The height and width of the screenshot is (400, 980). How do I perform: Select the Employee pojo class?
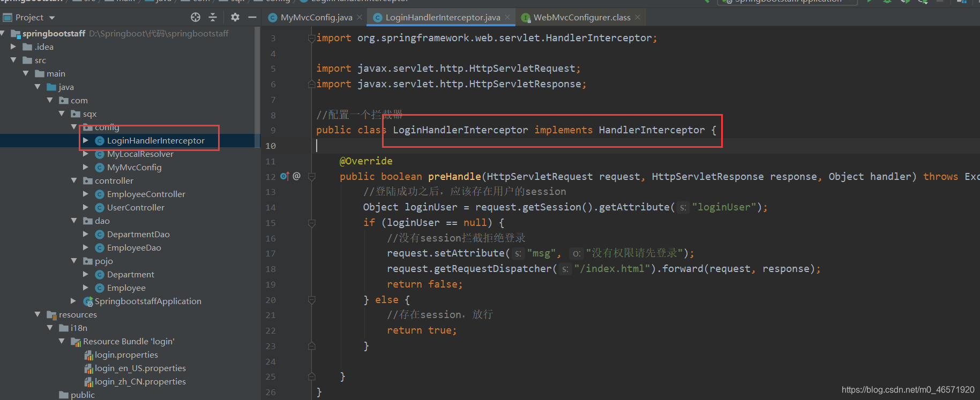point(126,288)
